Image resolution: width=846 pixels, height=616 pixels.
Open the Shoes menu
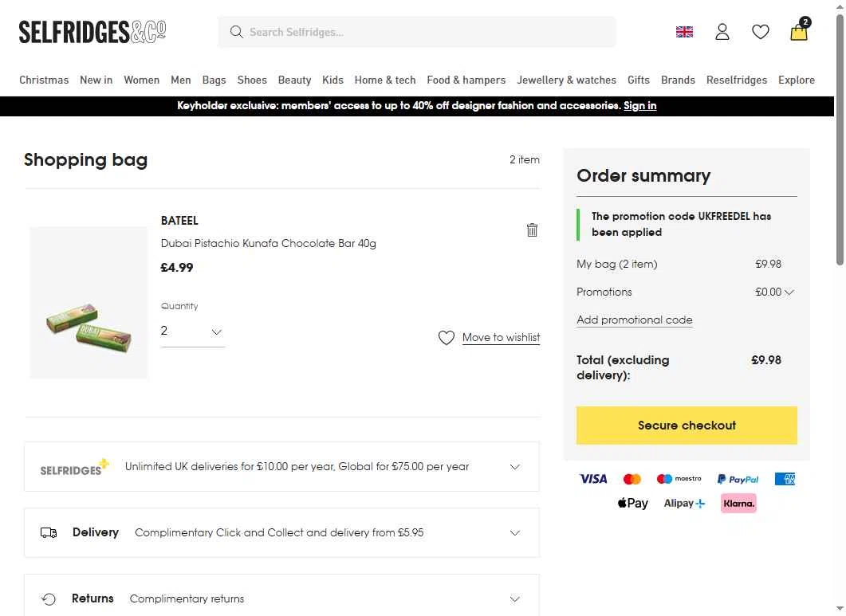[252, 80]
